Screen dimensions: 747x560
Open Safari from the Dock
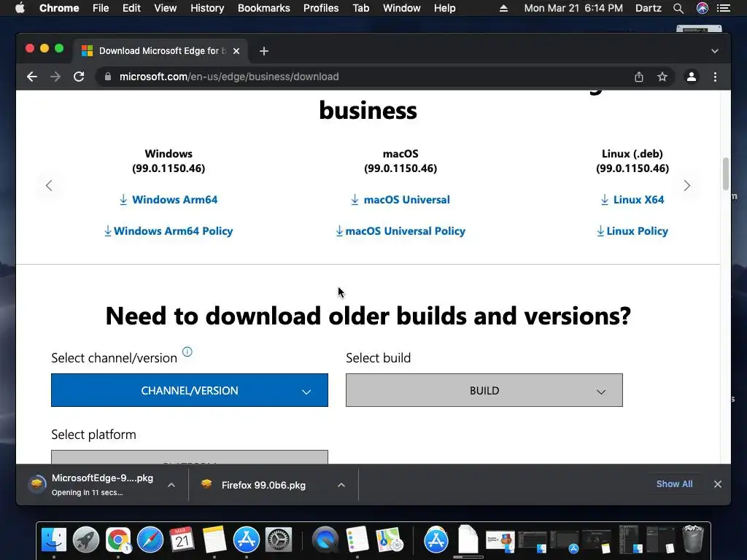click(x=150, y=540)
